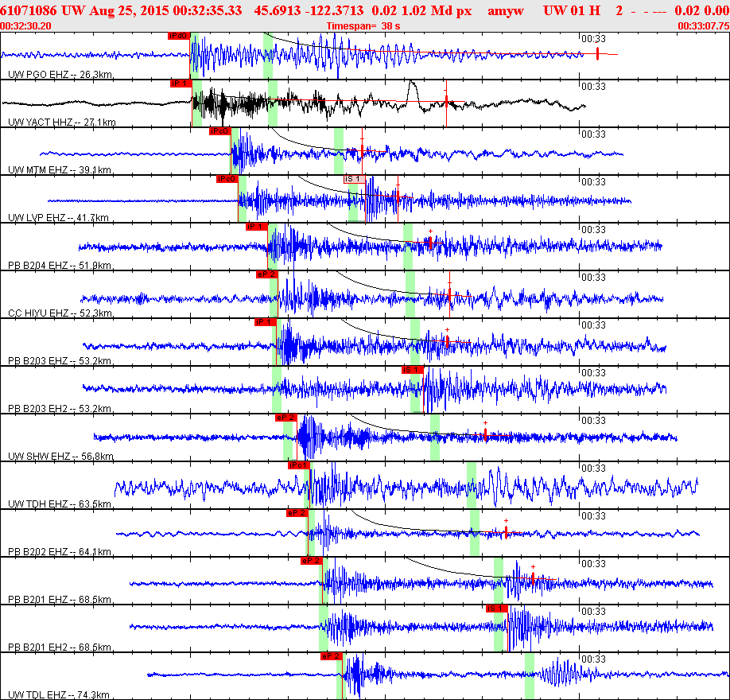Screen dimensions: 730x700
Task: Select the iP 1 pick flag on B204 trace
Action: tap(257, 227)
